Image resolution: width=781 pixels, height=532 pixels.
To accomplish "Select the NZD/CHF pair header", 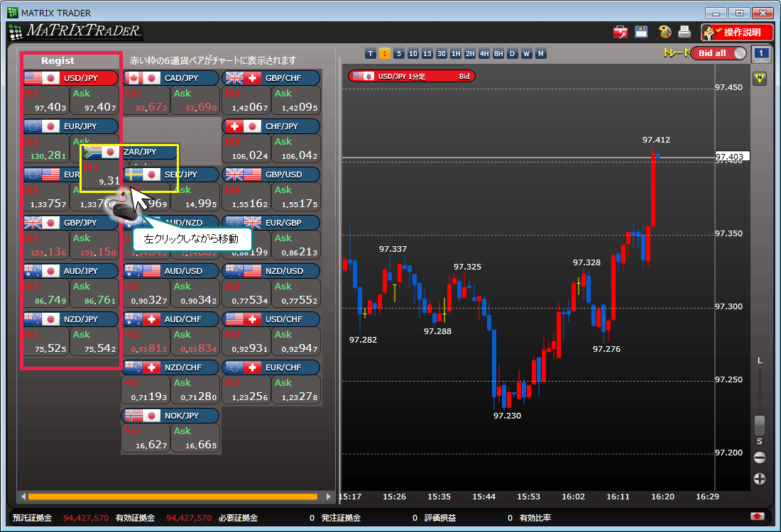I will pos(171,367).
